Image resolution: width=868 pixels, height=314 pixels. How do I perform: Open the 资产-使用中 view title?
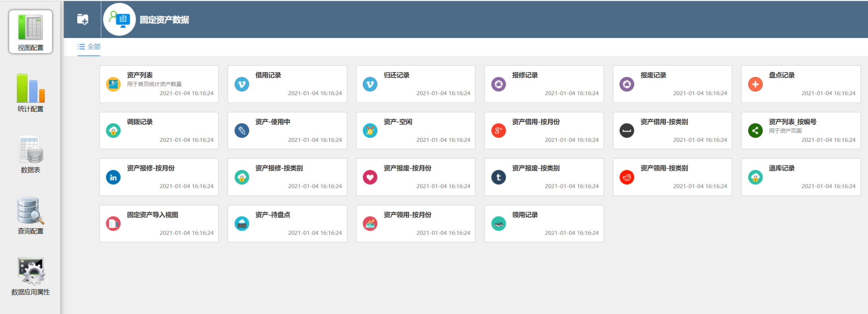(x=273, y=122)
